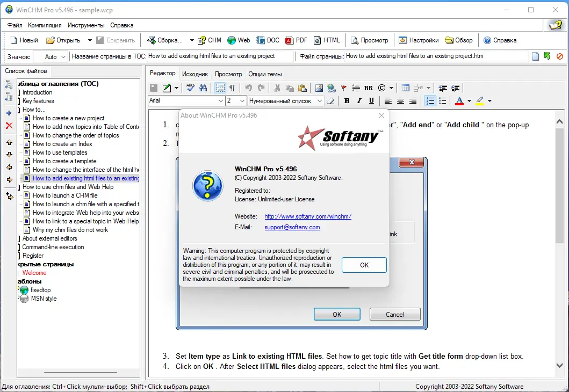This screenshot has width=569, height=392.
Task: Click the red X delete item icon
Action: (x=9, y=126)
